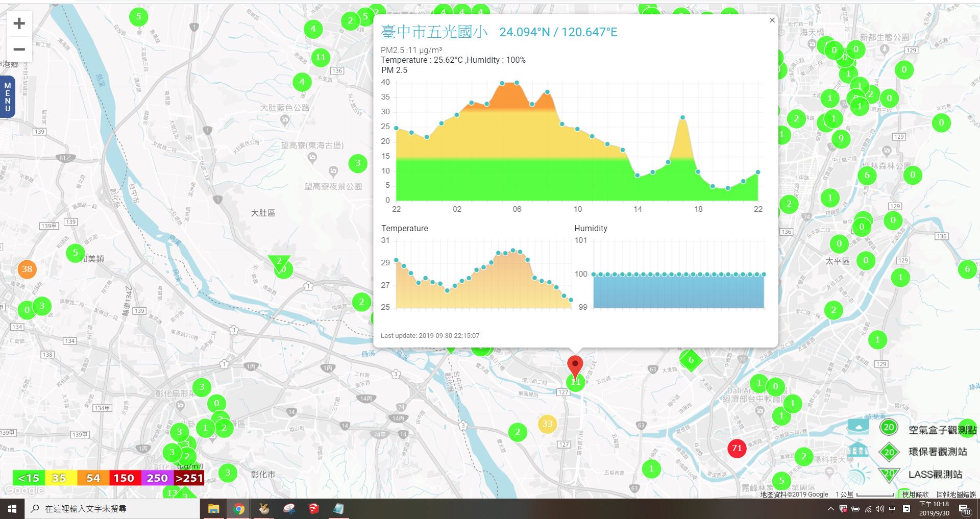Select the 環保署觀測站 legend label

pos(938,452)
